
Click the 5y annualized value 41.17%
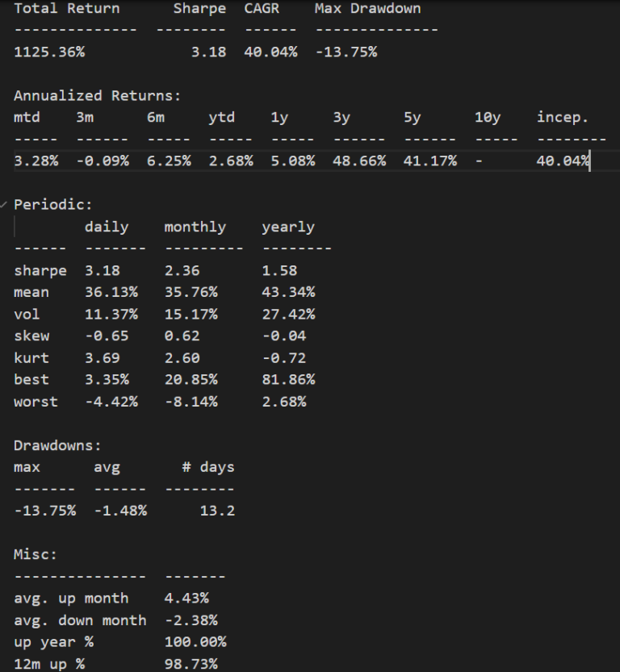tap(429, 161)
